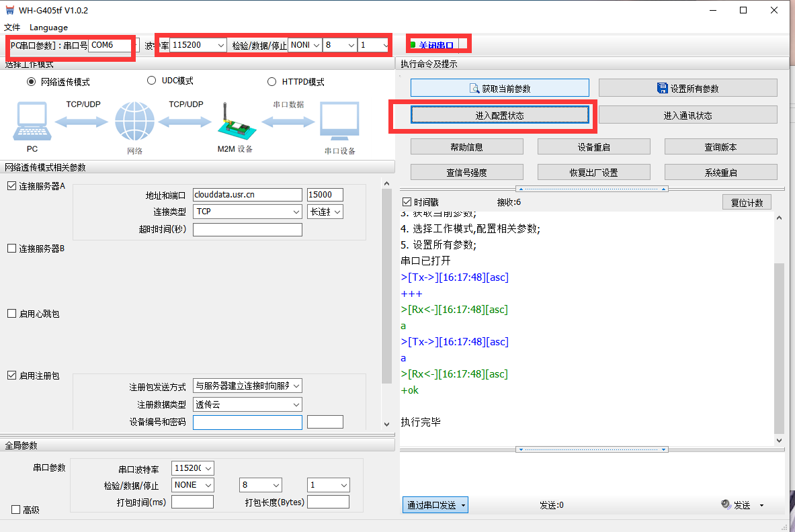
Task: Click the 进入通讯状态 button
Action: pyautogui.click(x=687, y=116)
